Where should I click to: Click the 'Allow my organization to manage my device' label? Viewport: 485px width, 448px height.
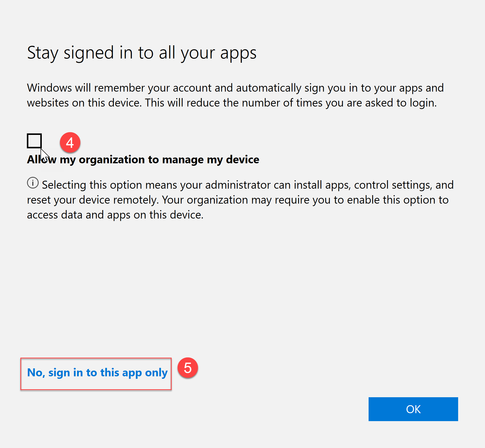[x=143, y=160]
